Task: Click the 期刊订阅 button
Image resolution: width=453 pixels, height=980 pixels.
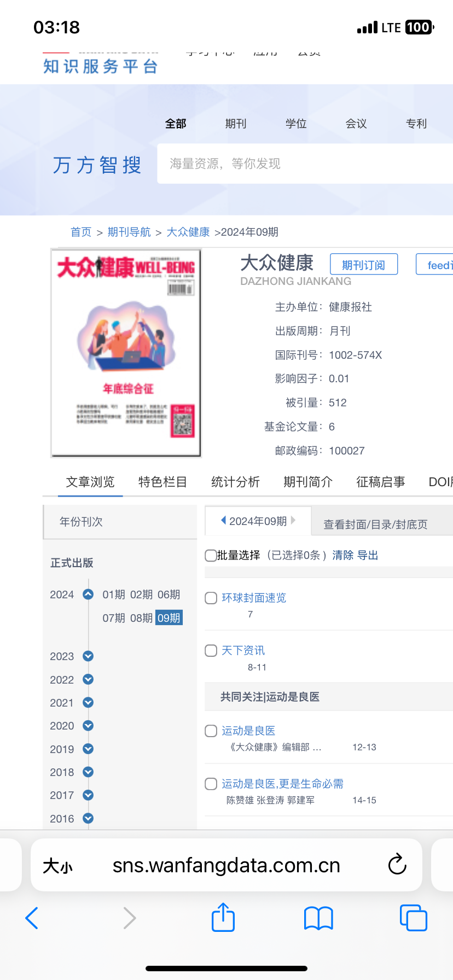Action: (364, 265)
